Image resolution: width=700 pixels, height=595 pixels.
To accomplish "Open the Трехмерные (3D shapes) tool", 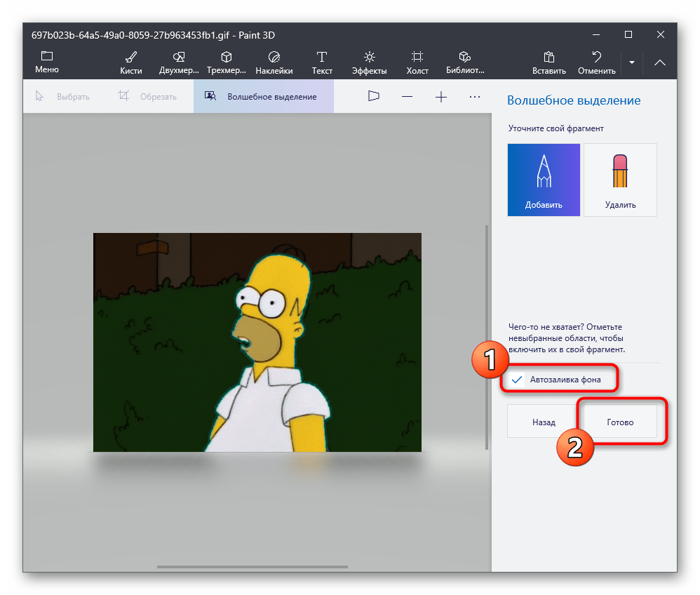I will (x=226, y=62).
